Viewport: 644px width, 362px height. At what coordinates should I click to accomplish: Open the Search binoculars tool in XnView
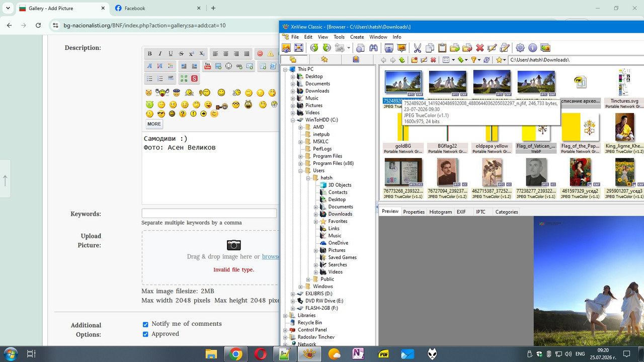coord(373,48)
